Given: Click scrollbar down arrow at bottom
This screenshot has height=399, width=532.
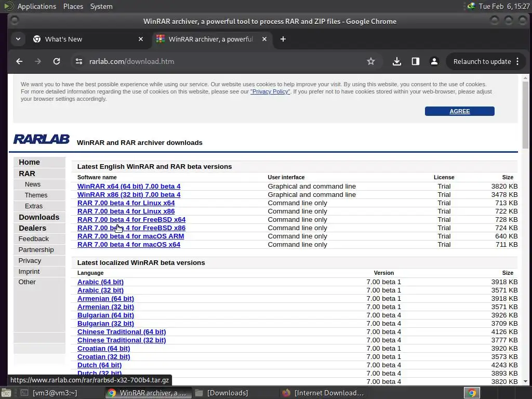Looking at the screenshot, I should [526, 381].
